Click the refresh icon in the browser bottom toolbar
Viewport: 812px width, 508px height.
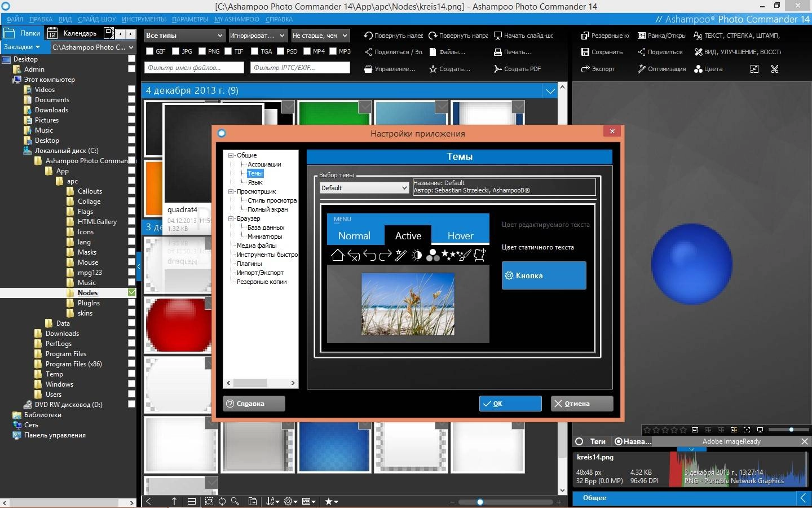pyautogui.click(x=222, y=501)
